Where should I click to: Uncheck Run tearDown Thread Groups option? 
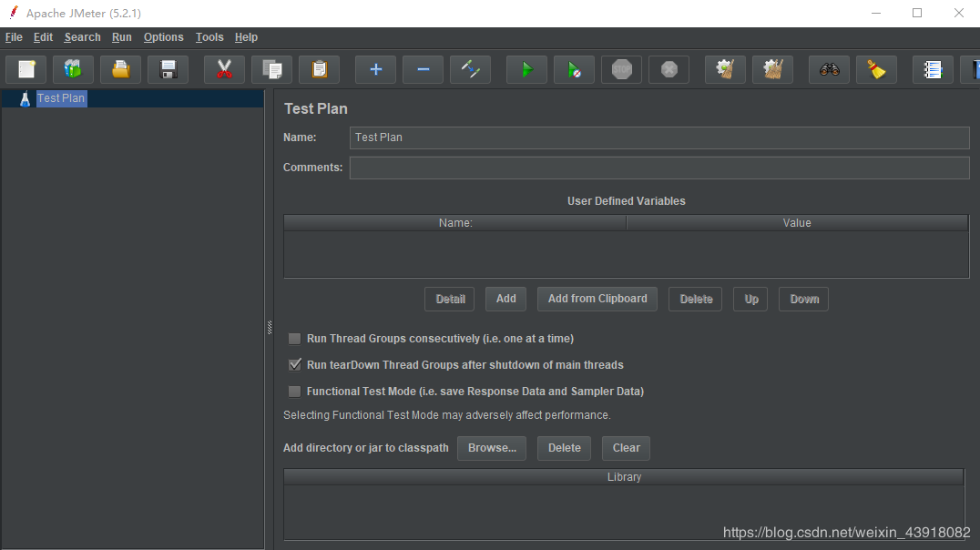click(x=294, y=365)
